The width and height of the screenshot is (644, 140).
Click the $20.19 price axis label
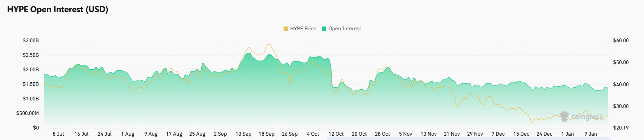[621, 128]
